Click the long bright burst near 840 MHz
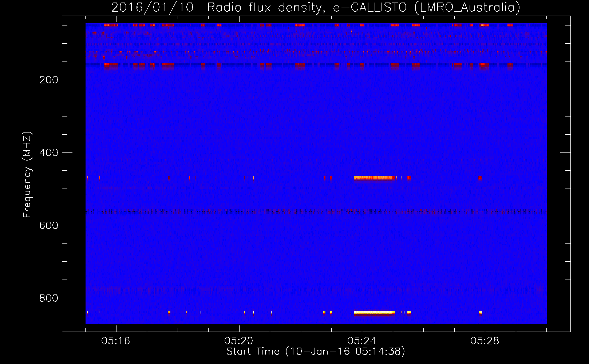Image resolution: width=589 pixels, height=364 pixels. click(x=375, y=313)
